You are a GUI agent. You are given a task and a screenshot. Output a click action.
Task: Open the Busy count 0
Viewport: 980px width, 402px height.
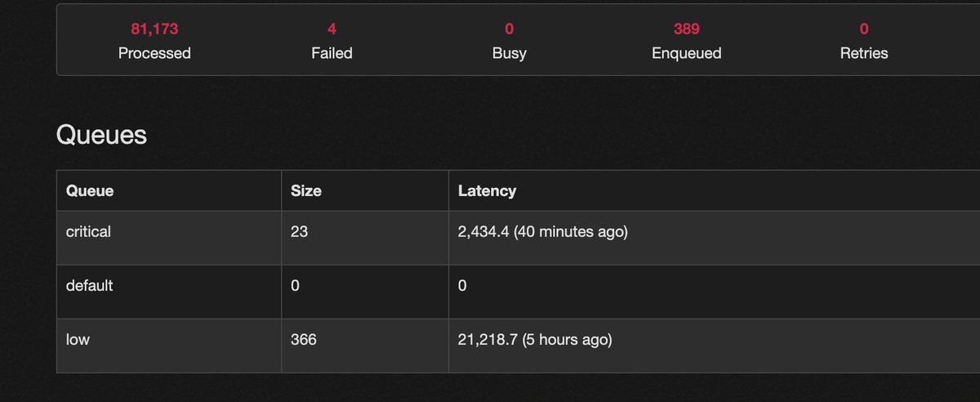[x=509, y=29]
